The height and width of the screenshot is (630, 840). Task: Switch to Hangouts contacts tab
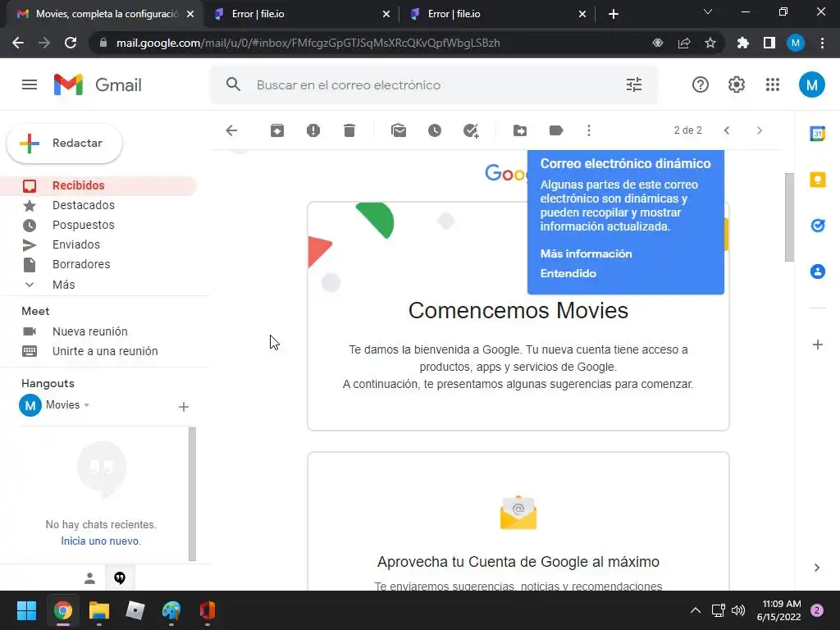tap(89, 578)
